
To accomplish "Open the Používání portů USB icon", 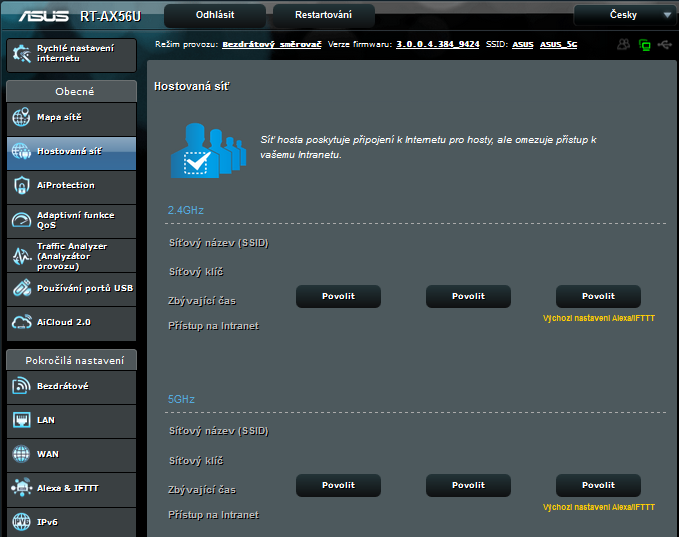I will (22, 288).
